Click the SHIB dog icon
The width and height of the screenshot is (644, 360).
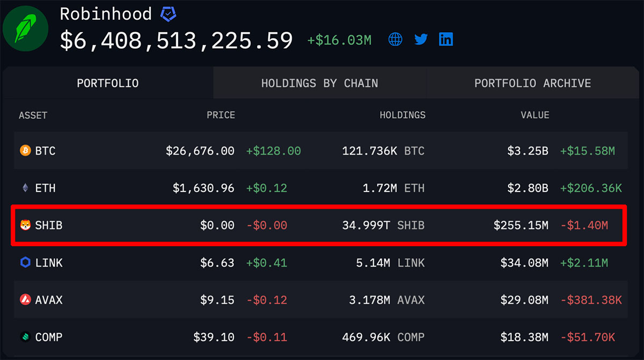coord(25,225)
